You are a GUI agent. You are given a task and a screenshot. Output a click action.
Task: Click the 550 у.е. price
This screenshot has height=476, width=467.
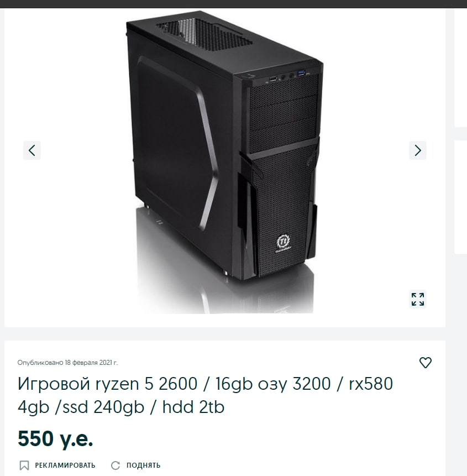click(55, 438)
